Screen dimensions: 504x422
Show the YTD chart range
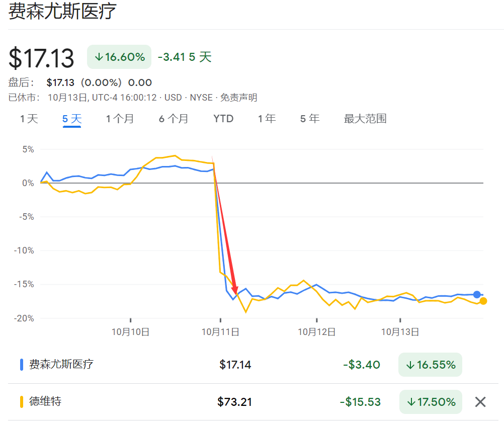click(x=223, y=119)
